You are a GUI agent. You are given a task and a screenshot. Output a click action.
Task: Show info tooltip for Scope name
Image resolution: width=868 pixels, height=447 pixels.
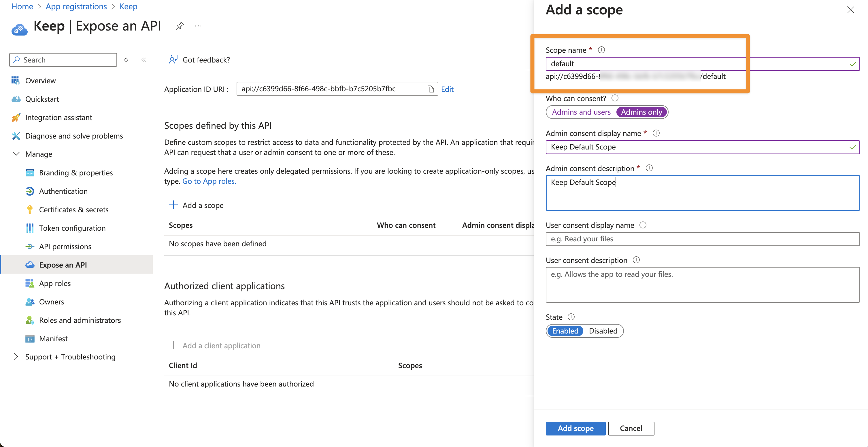point(601,50)
